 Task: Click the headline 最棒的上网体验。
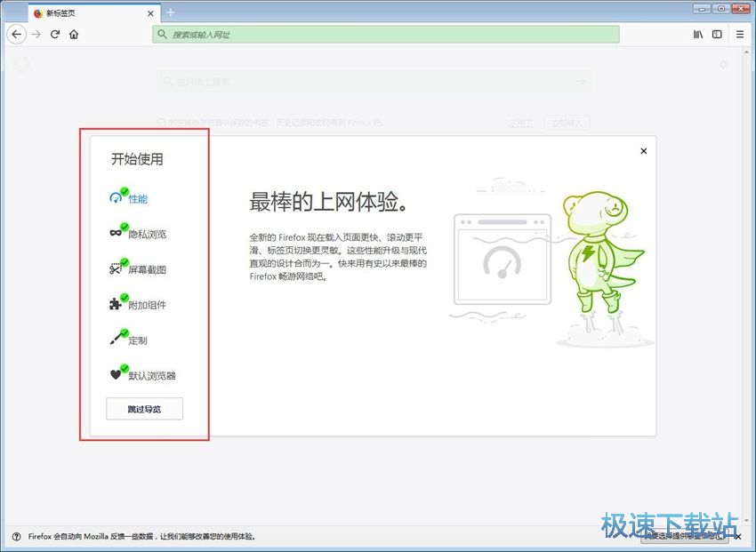[329, 202]
